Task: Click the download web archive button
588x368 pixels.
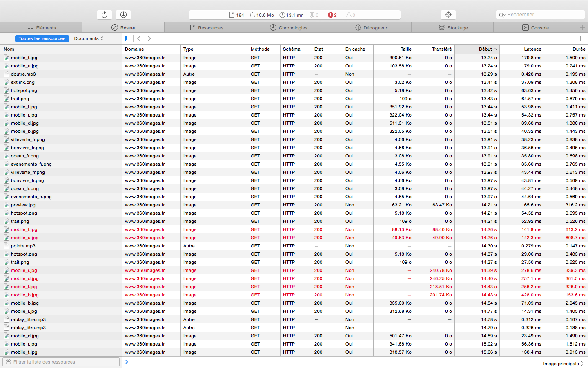Action: (123, 15)
